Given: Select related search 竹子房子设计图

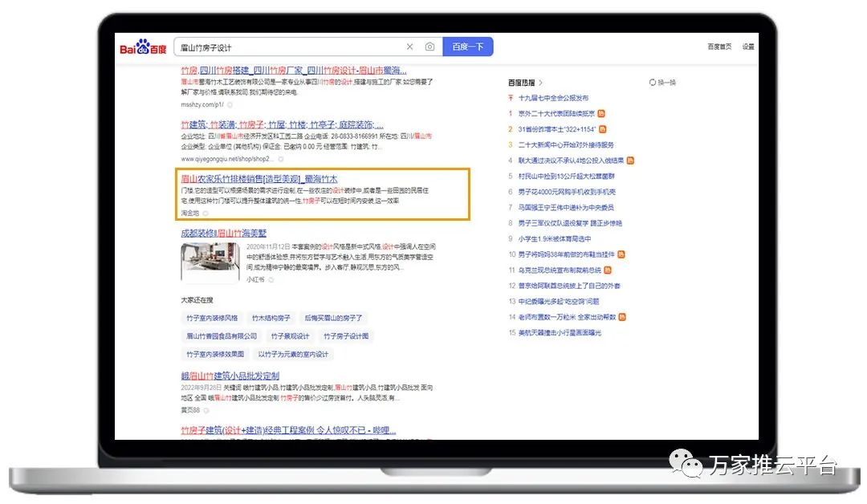Looking at the screenshot, I should [x=346, y=336].
